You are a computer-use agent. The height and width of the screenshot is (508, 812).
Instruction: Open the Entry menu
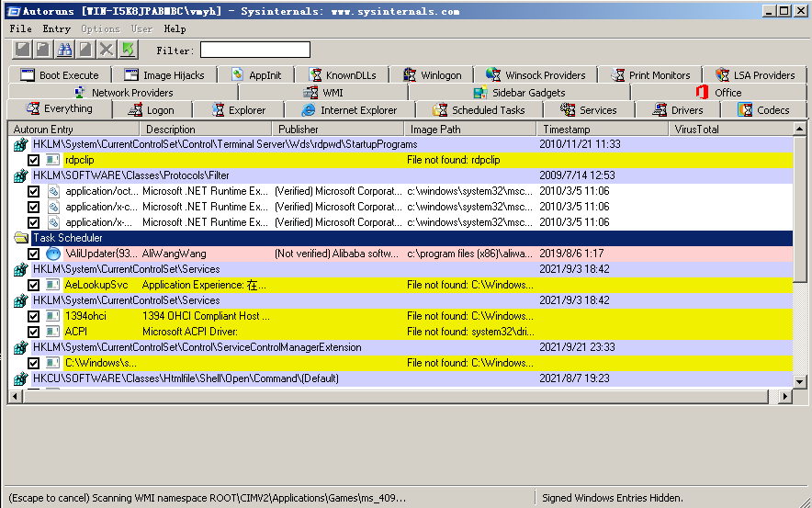(x=56, y=29)
